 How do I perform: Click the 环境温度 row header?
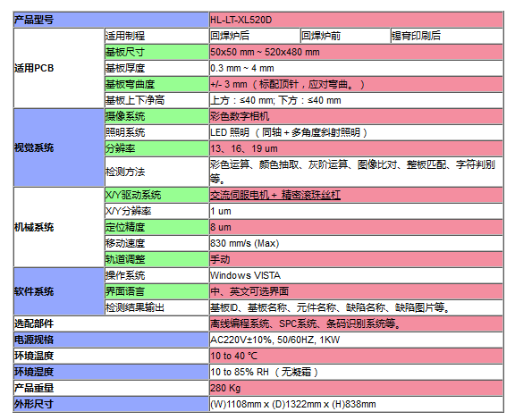(111, 356)
